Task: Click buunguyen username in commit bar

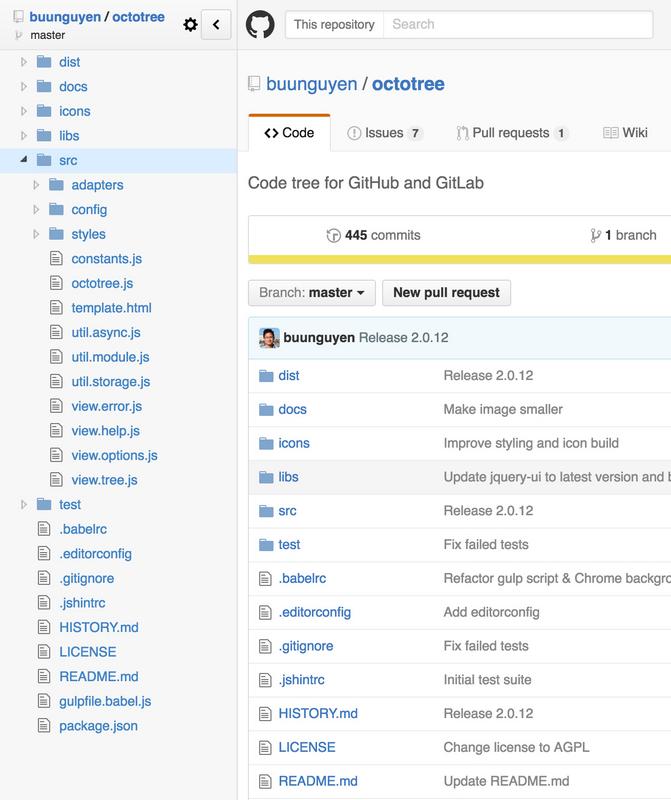Action: pos(319,338)
